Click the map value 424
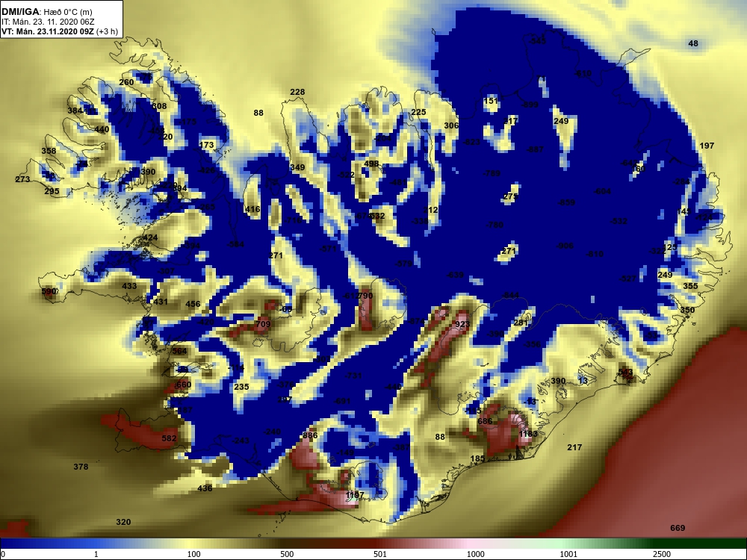Image resolution: width=747 pixels, height=560 pixels. click(x=150, y=237)
